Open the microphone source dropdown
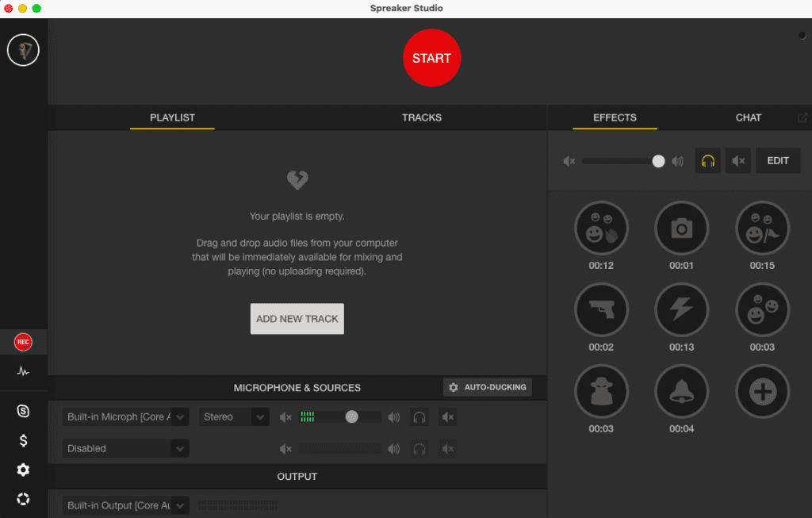The image size is (812, 518). [x=125, y=416]
